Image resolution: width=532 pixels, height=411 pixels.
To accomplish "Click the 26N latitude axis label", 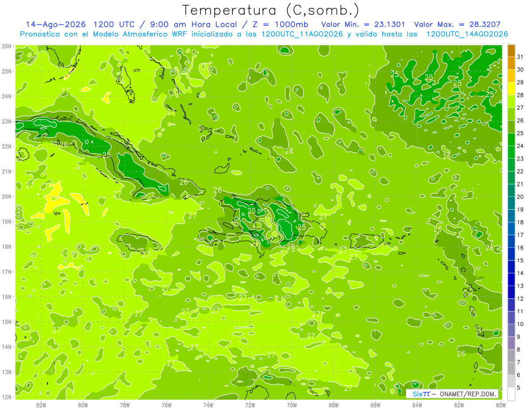I will coord(7,46).
